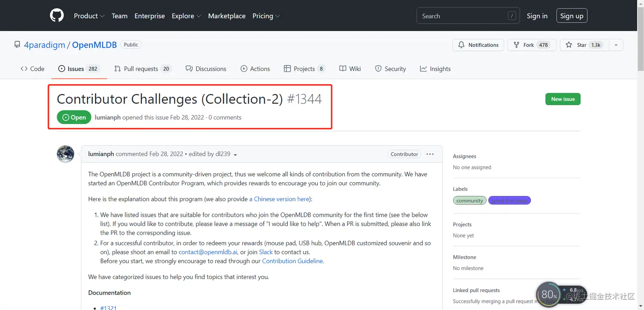Switch to the Pull requests tab
The height and width of the screenshot is (310, 644).
[x=143, y=69]
